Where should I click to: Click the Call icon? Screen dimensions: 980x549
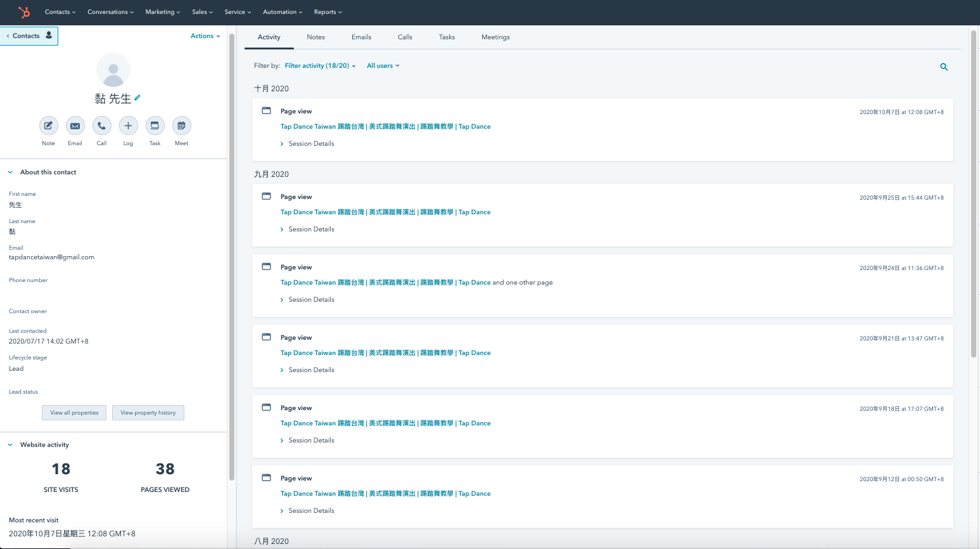tap(101, 126)
